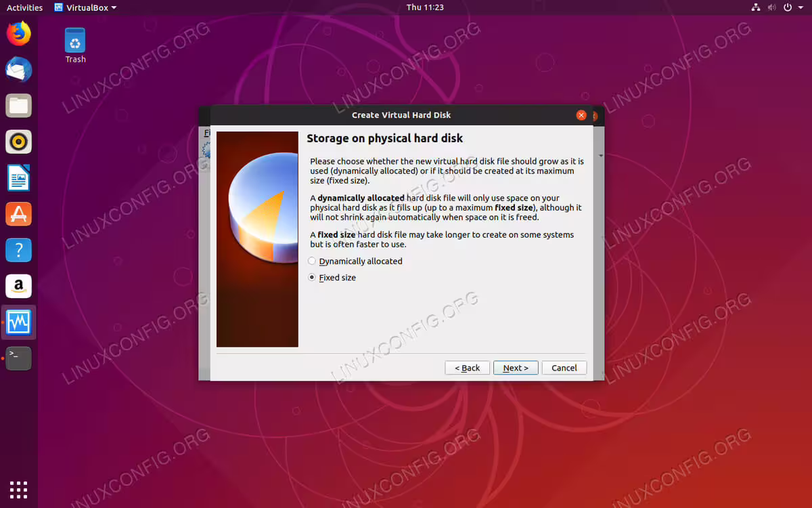Click the Back button
Viewport: 812px width, 508px height.
click(467, 368)
